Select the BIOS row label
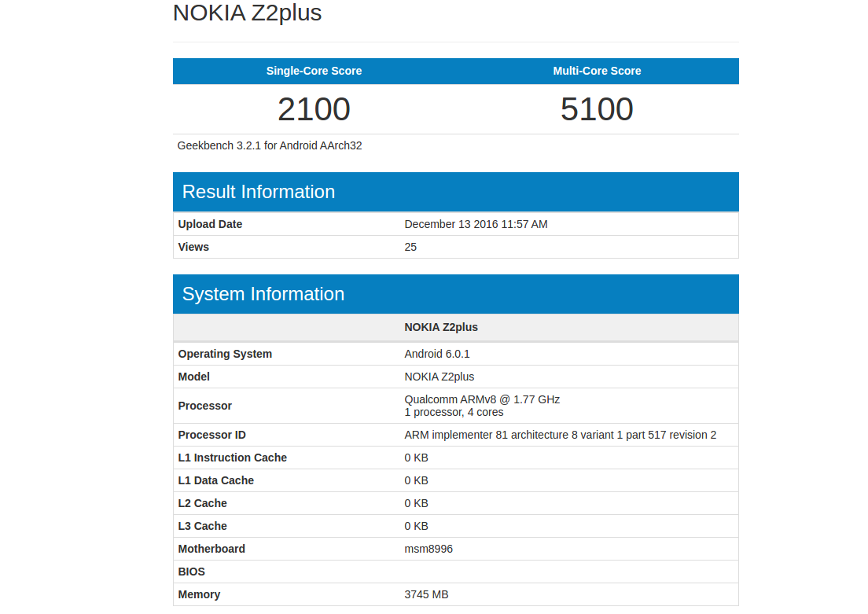The width and height of the screenshot is (868, 614). tap(191, 572)
